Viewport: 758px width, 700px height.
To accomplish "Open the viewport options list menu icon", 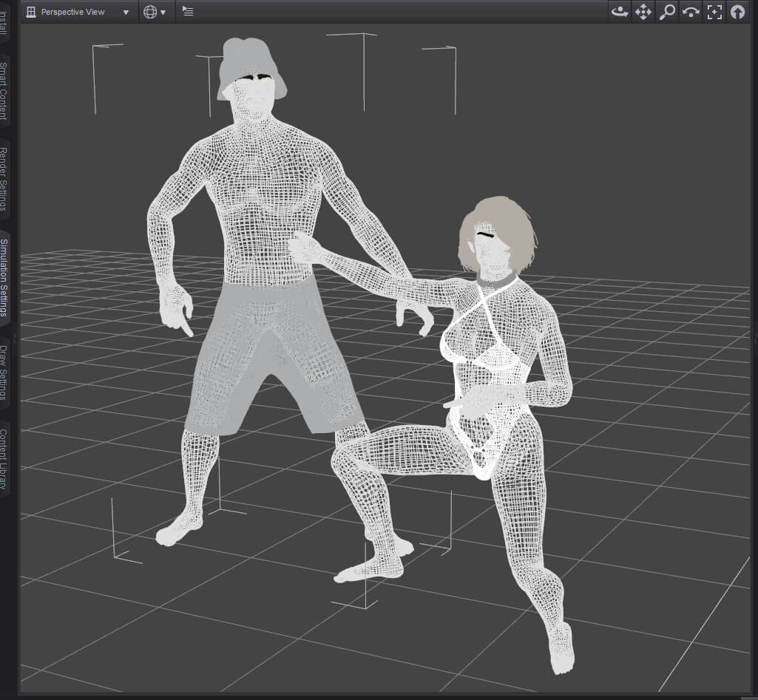I will point(188,12).
